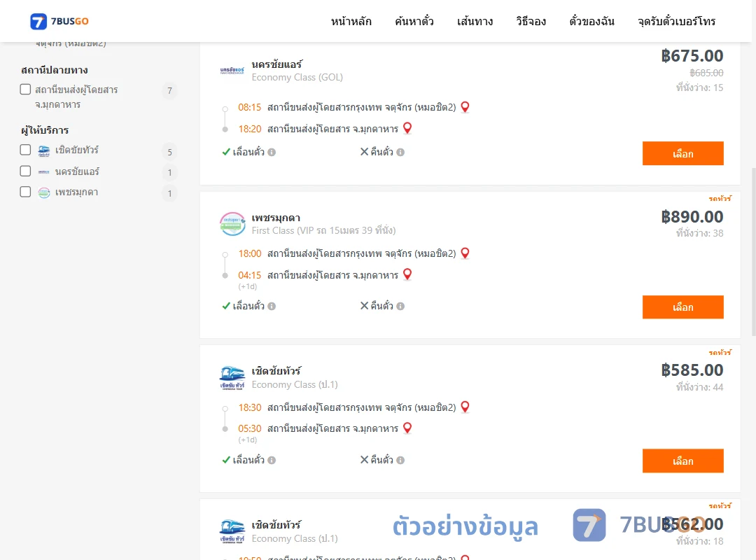Open ค้นหาตั๋ว menu item
This screenshot has height=560, width=756.
coord(414,21)
